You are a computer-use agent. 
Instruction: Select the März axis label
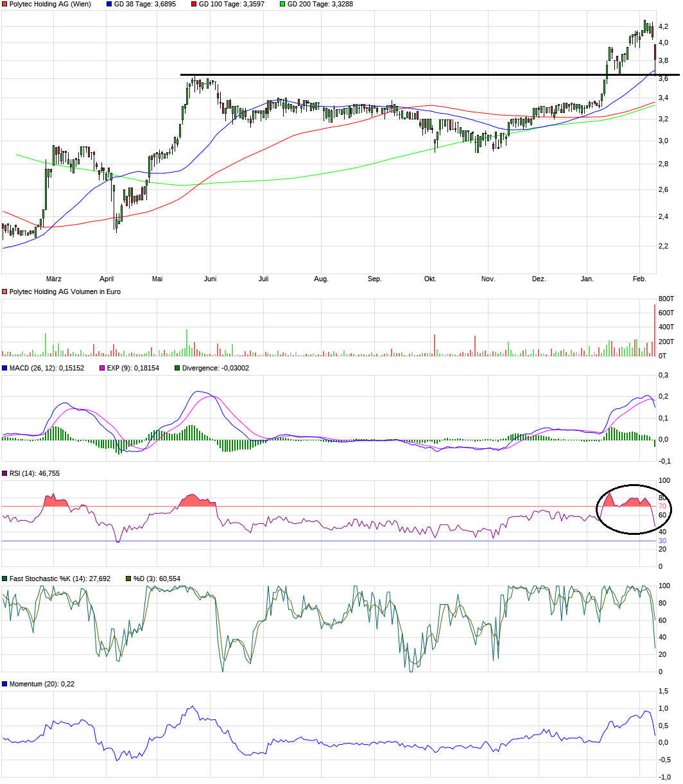click(x=55, y=279)
